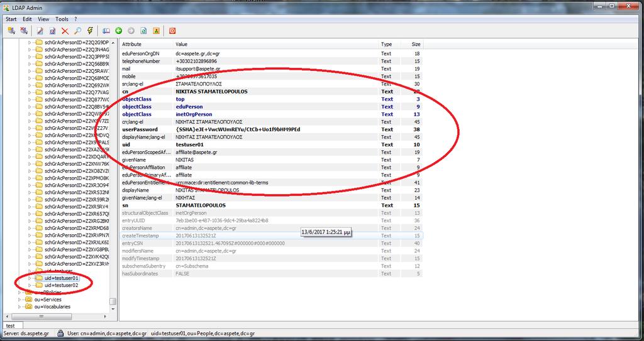Expand schGrAcPersonID=Z2Q3N4AG node
Screen dimensions: 644x341
click(30, 50)
